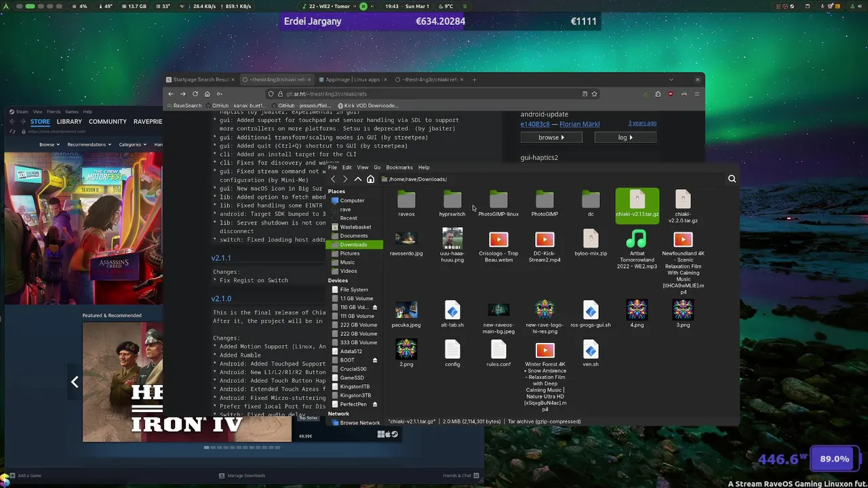This screenshot has width=868, height=488.
Task: Open Pictures in Places sidebar
Action: tap(350, 253)
